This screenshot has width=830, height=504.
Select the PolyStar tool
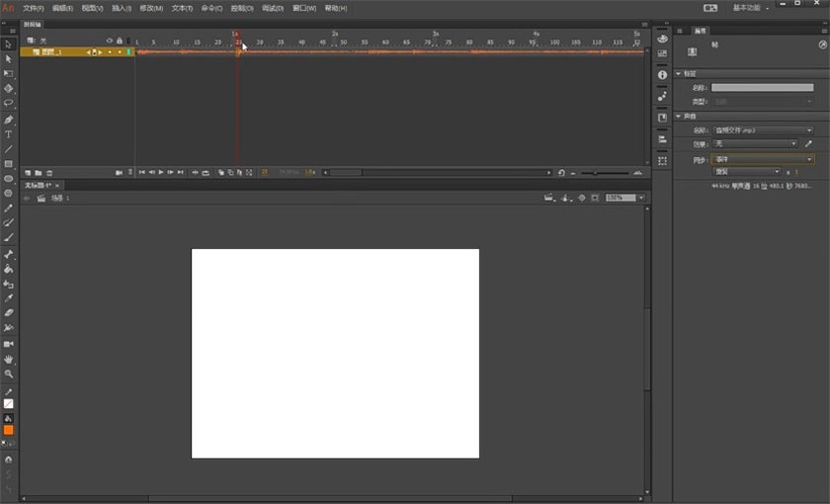pos(9,194)
